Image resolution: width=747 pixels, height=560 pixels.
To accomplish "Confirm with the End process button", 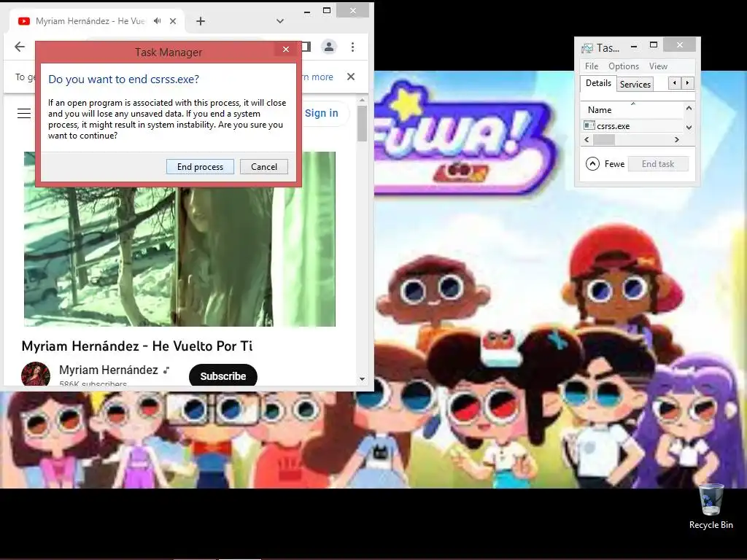I will [200, 167].
